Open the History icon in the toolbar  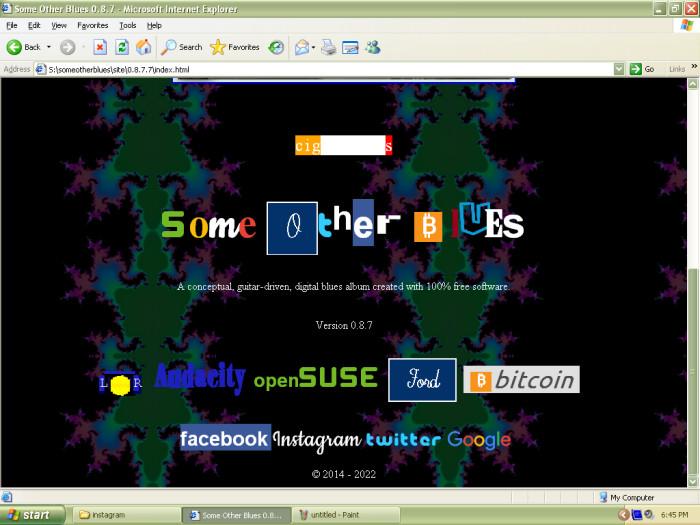276,47
